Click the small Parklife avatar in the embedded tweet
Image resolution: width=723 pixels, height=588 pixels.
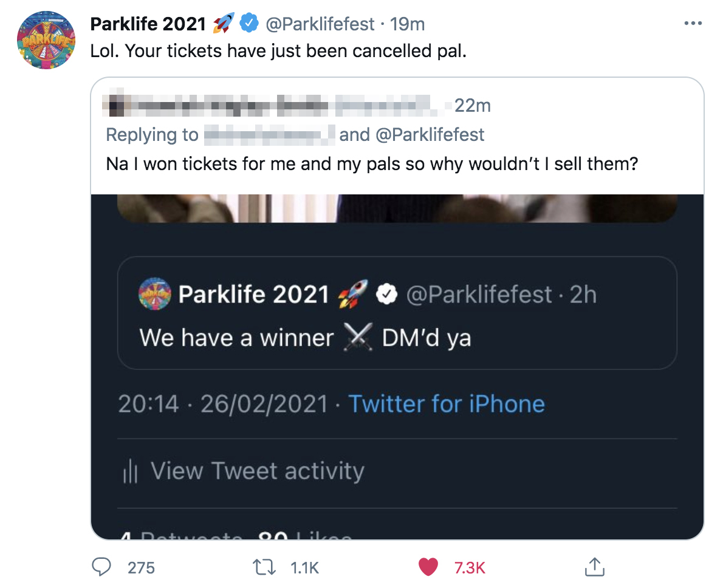tap(155, 294)
